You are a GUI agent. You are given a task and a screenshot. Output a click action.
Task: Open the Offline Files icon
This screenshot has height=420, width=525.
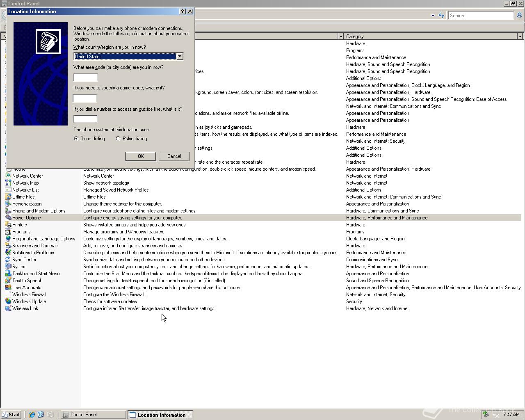[x=8, y=197]
